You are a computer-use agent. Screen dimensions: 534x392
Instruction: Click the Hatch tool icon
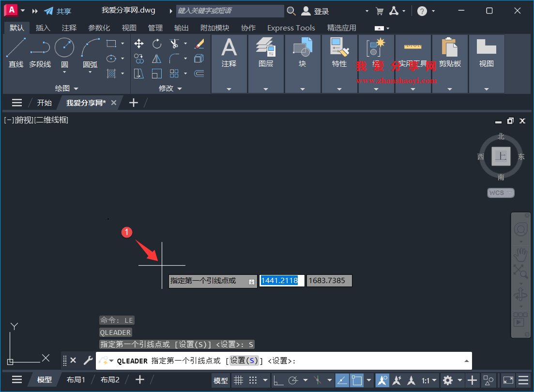pyautogui.click(x=111, y=73)
